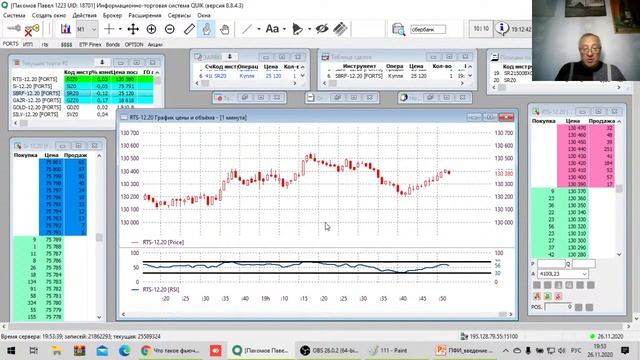The height and width of the screenshot is (360, 640).
Task: Open the Брокер menu
Action: tap(112, 16)
